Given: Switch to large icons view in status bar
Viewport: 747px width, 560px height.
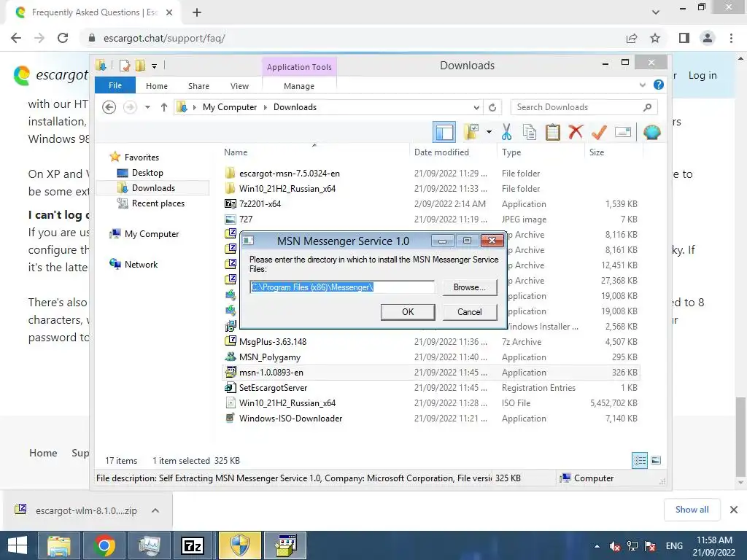Looking at the screenshot, I should [x=656, y=460].
